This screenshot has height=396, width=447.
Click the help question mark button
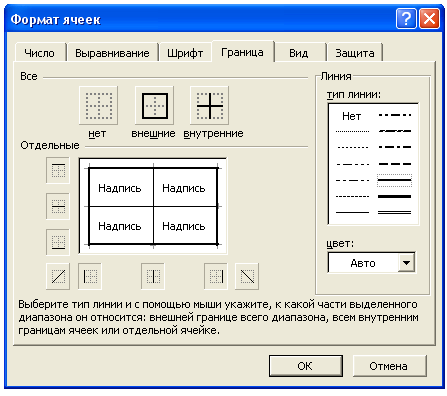406,19
